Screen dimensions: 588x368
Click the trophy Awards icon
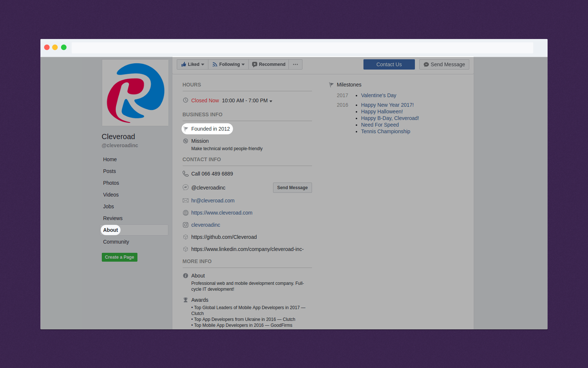(x=186, y=300)
